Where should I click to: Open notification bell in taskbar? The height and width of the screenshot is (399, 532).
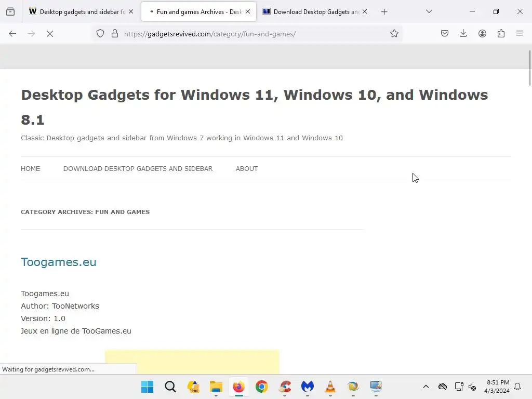click(x=517, y=387)
